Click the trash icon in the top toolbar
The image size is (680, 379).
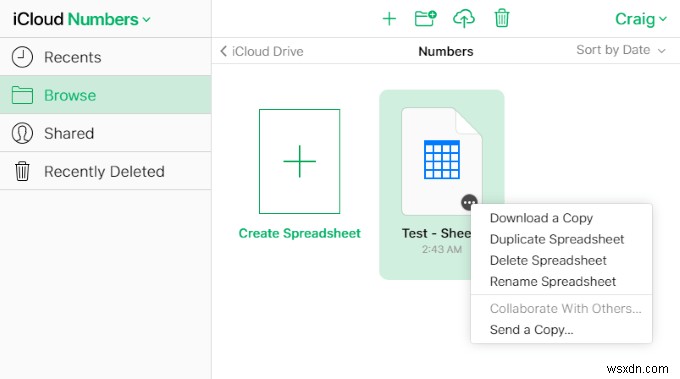(x=502, y=19)
